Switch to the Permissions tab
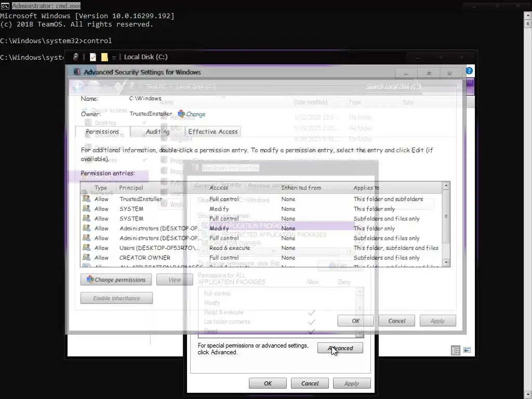Viewport: 532px width, 399px height. pos(102,131)
